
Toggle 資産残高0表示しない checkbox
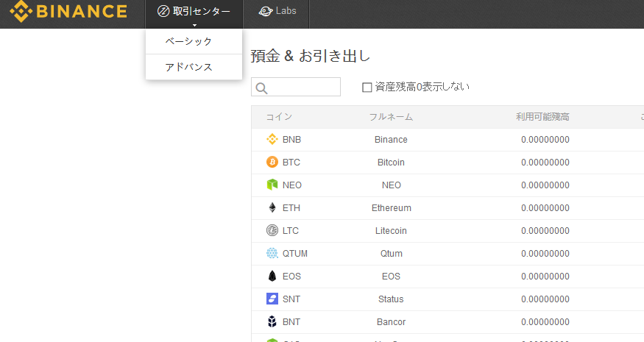[x=367, y=87]
